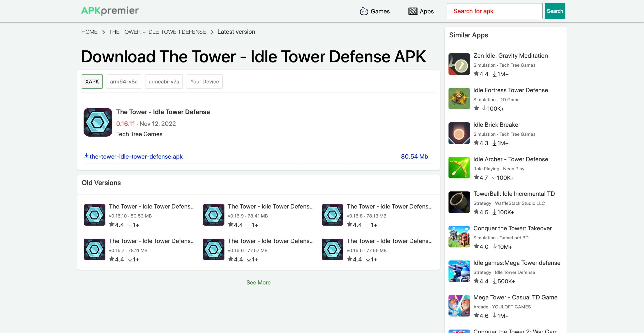Open Conquer the Tower: Takeover icon
Image resolution: width=644 pixels, height=333 pixels.
point(459,237)
